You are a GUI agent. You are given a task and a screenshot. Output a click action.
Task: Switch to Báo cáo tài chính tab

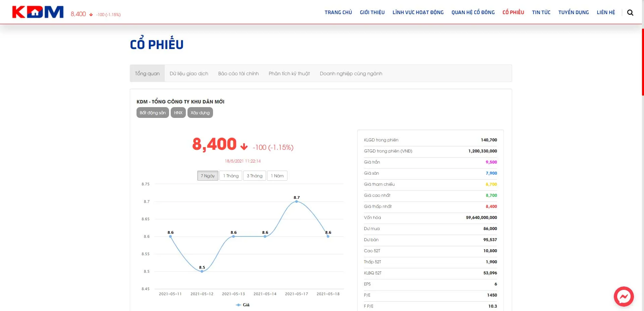[x=238, y=74]
